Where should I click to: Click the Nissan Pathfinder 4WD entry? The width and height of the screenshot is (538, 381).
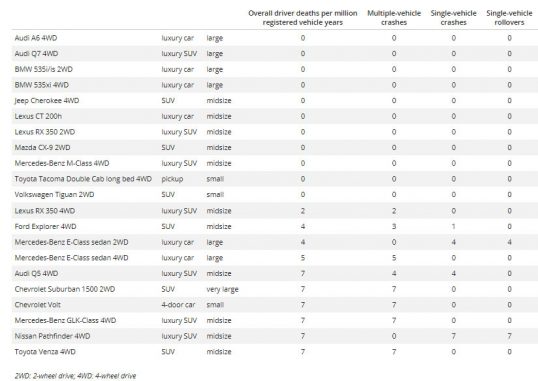click(52, 336)
